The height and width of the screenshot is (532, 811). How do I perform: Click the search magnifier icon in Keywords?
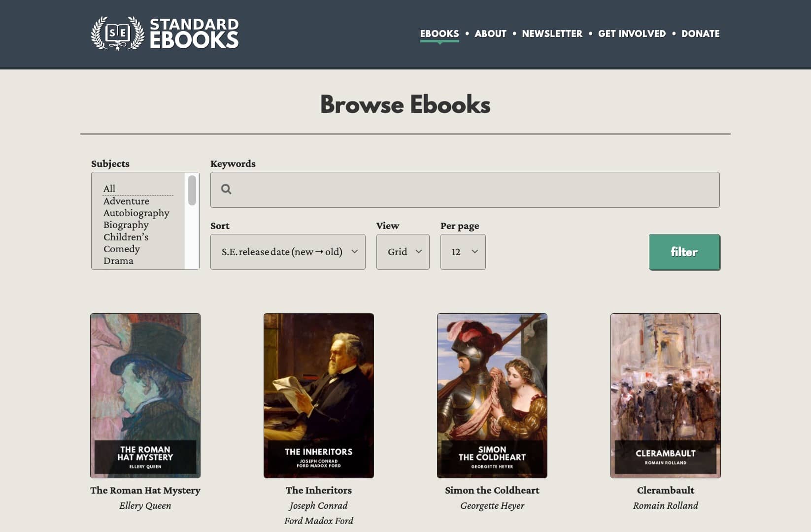(x=226, y=189)
